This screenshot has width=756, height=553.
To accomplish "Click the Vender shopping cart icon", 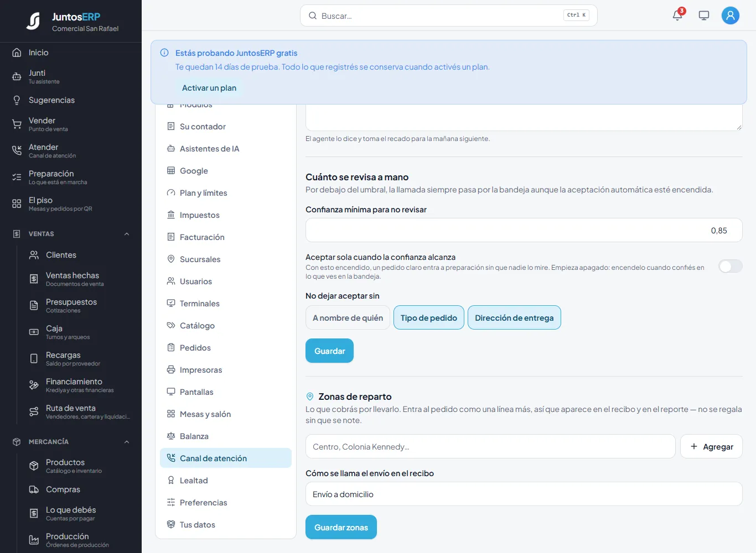I will pyautogui.click(x=17, y=124).
